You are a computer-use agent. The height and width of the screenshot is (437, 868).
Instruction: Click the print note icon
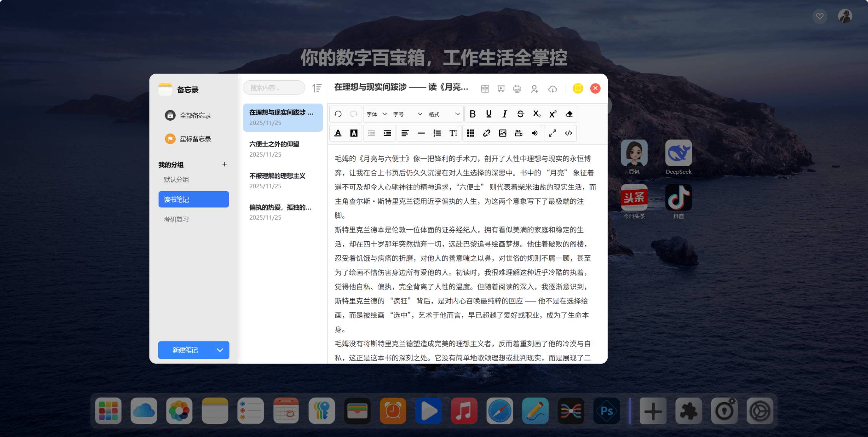tap(517, 89)
